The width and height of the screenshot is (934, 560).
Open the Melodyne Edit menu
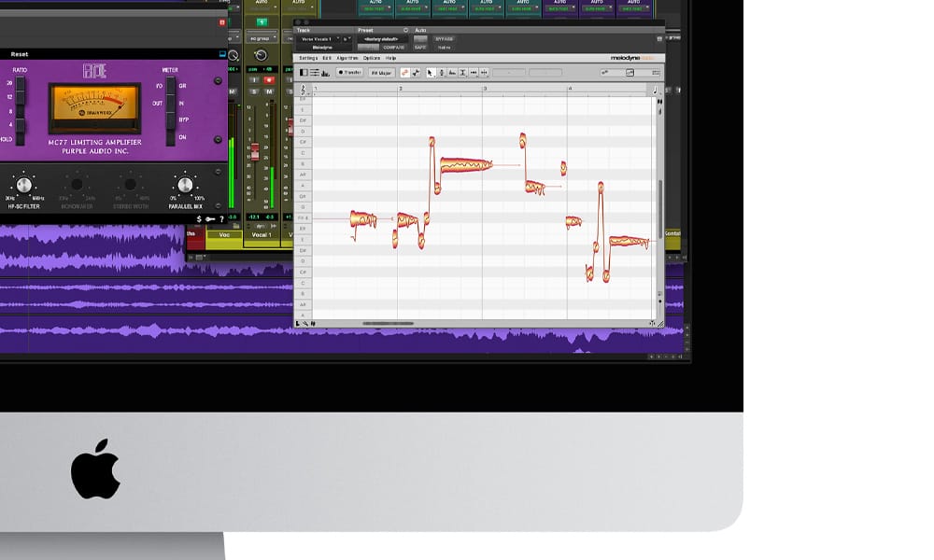pos(326,58)
